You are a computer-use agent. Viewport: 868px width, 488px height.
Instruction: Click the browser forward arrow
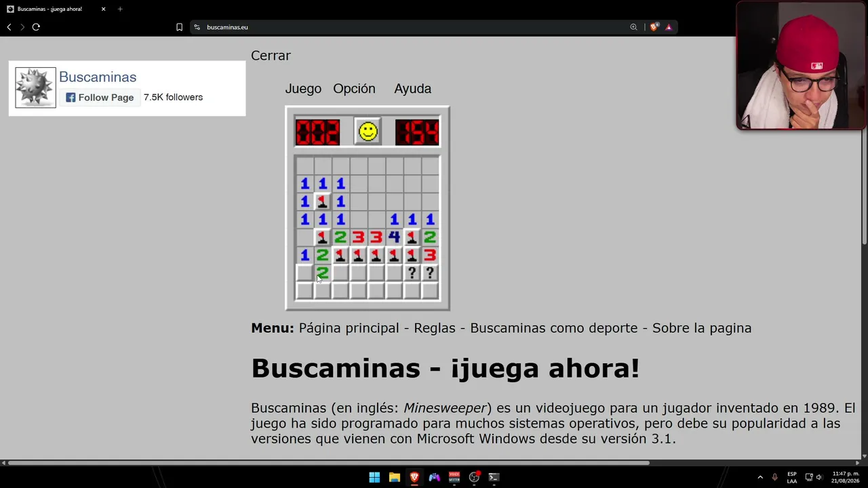click(x=22, y=27)
